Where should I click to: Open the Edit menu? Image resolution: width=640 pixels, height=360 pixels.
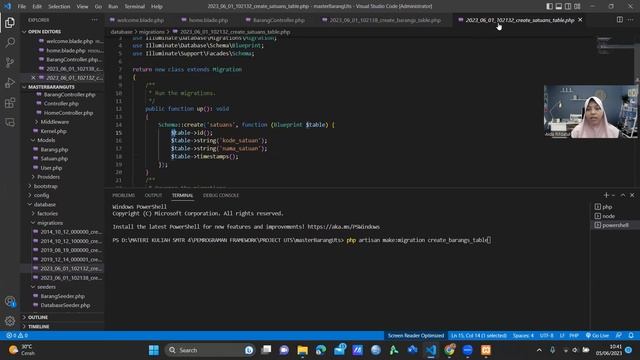[x=37, y=6]
